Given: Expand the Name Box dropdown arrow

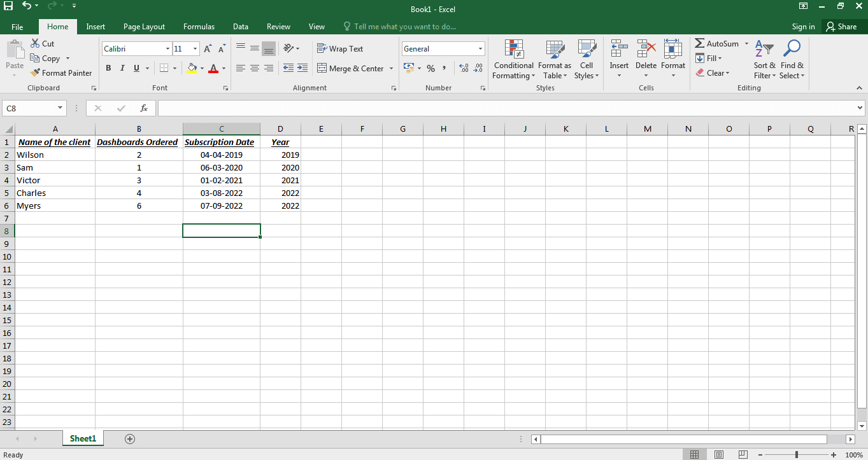Looking at the screenshot, I should (x=60, y=108).
